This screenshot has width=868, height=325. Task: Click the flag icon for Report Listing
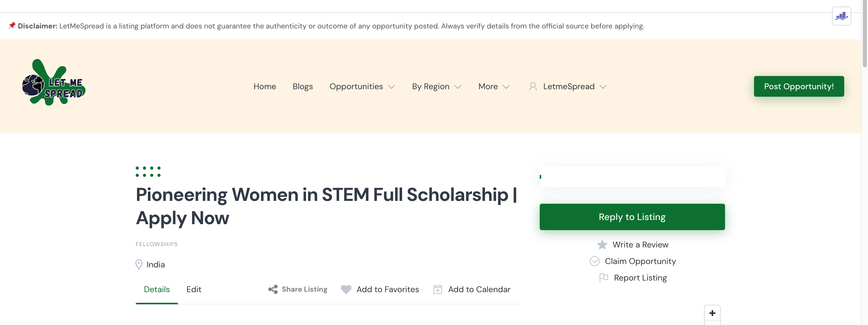(x=604, y=278)
